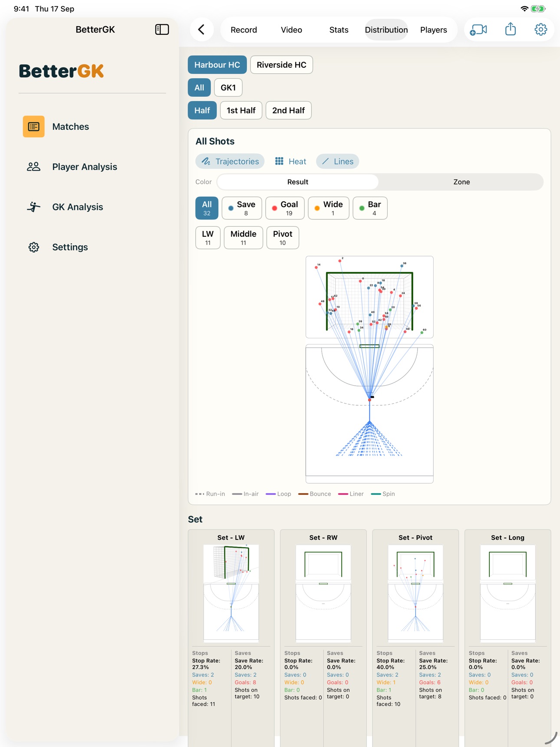Open the Set - Long shot thumbnail
Image resolution: width=560 pixels, height=747 pixels.
point(507,593)
